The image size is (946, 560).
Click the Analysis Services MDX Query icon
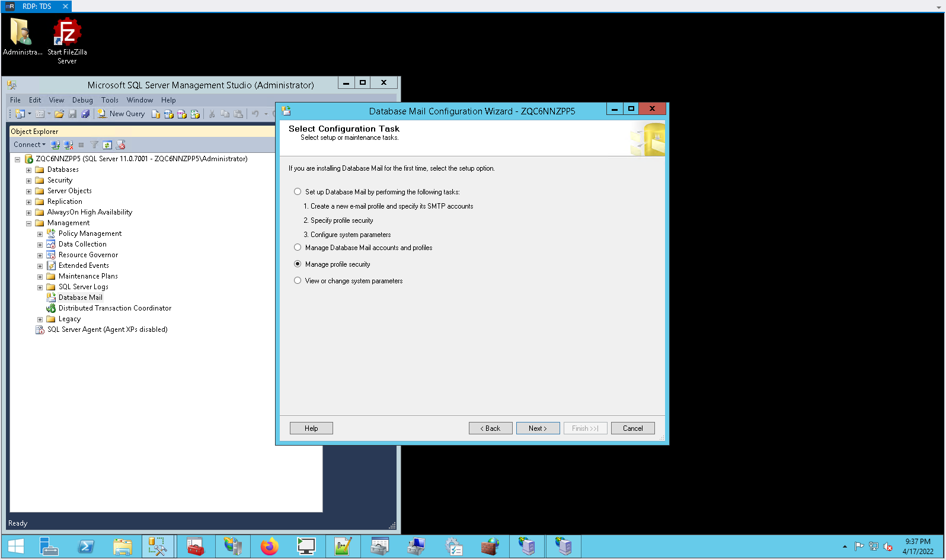[x=169, y=114]
